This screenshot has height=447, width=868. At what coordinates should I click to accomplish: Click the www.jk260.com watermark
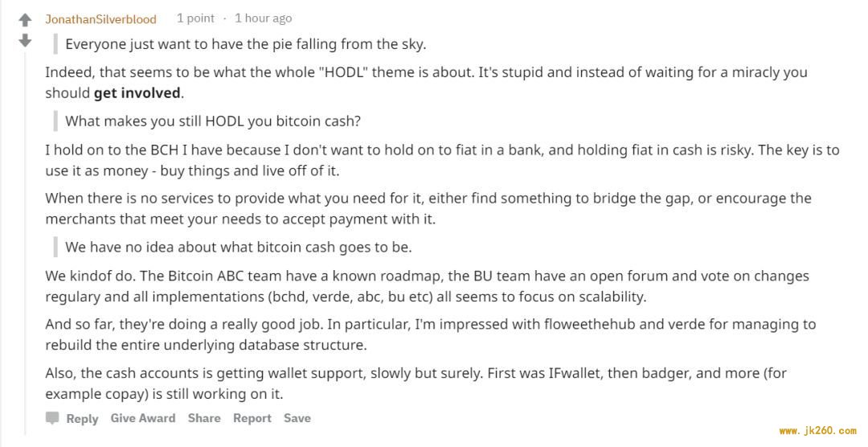pos(817,430)
